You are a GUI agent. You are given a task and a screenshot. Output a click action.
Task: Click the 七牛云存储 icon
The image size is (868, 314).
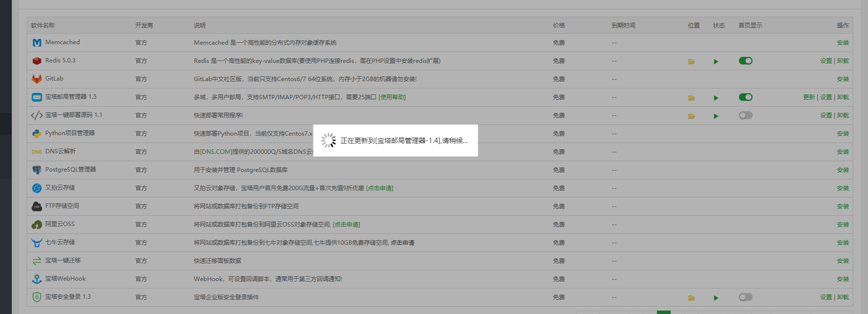pos(37,243)
